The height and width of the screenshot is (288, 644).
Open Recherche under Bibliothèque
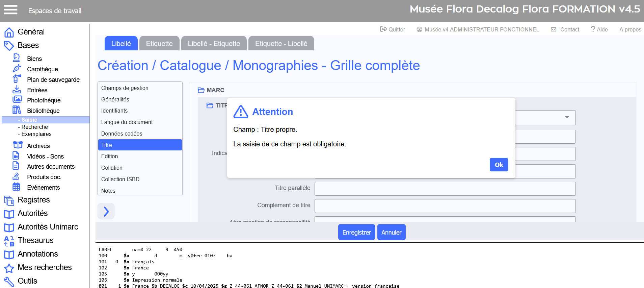click(34, 127)
